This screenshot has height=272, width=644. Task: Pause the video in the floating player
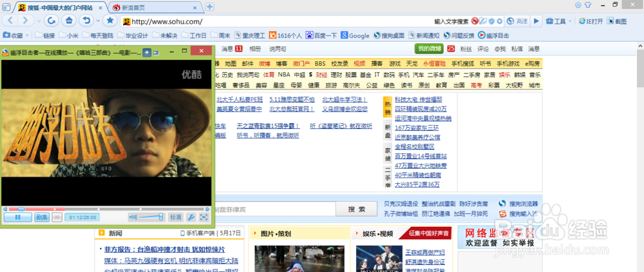coord(18,217)
